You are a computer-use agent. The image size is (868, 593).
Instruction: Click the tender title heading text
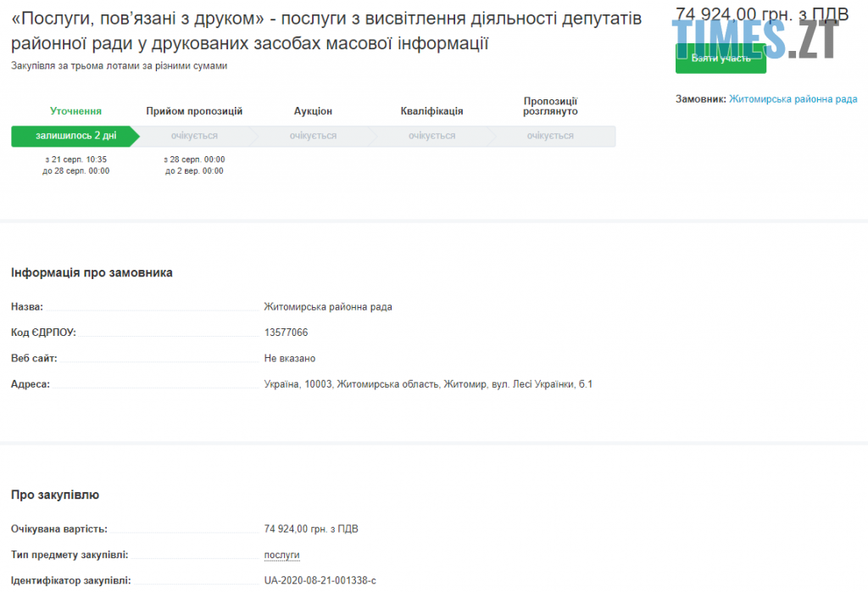point(326,31)
